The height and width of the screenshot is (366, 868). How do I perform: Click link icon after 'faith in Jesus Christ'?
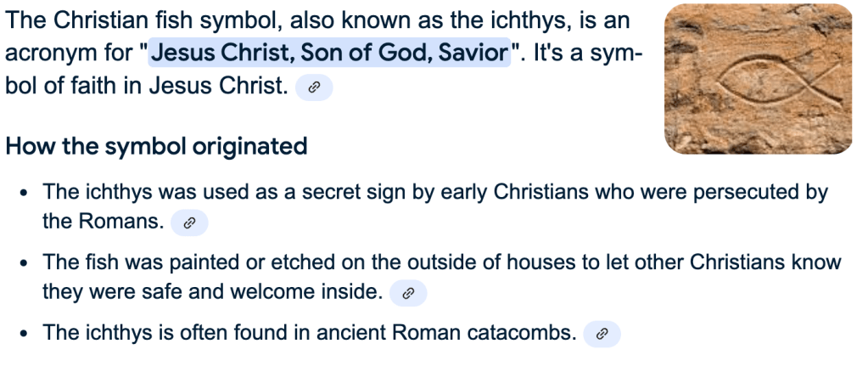(x=313, y=87)
